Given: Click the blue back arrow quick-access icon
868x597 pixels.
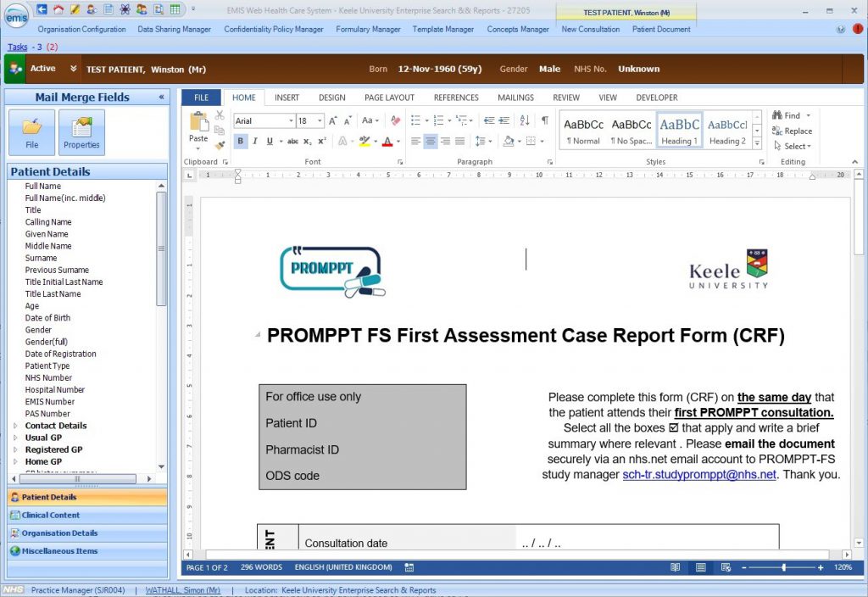Looking at the screenshot, I should point(42,9).
